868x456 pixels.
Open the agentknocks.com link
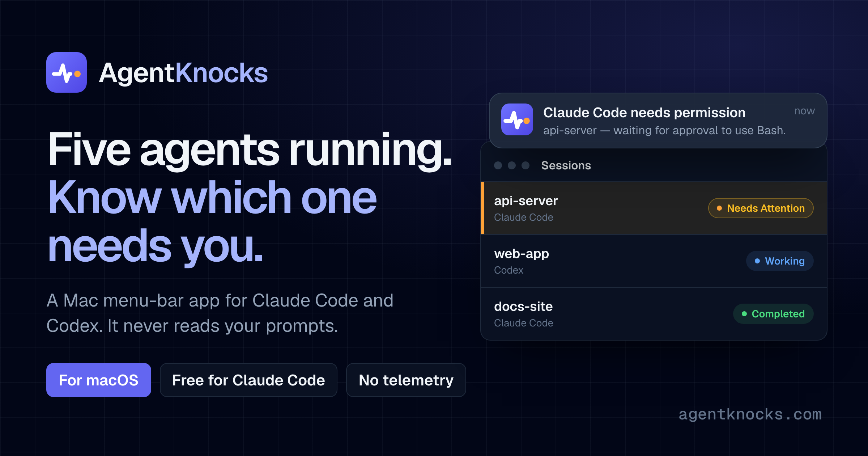[x=750, y=414]
